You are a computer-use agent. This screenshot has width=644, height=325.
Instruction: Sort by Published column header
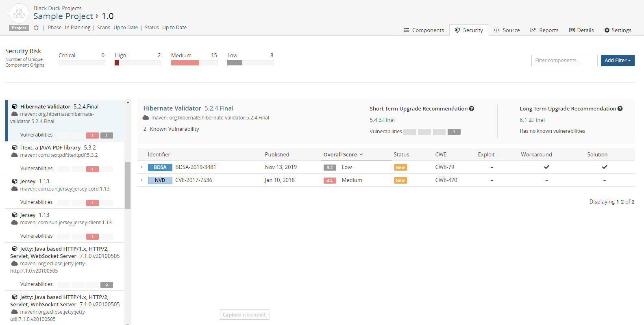pyautogui.click(x=277, y=154)
